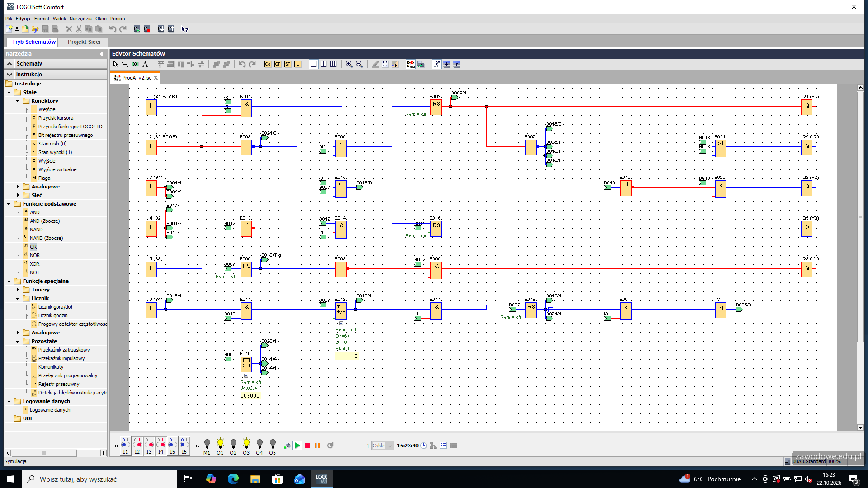Toggle input I6 simulation switch
868x488 pixels.
[x=184, y=446]
